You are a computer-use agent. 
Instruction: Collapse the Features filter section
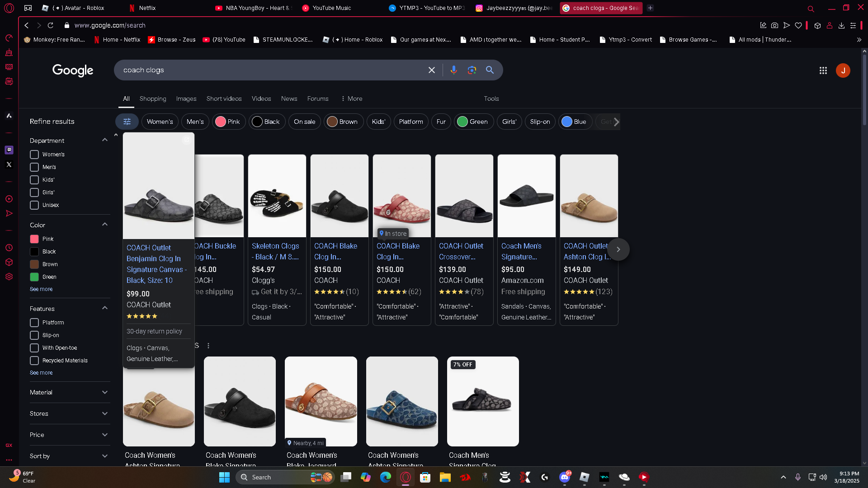tap(105, 308)
